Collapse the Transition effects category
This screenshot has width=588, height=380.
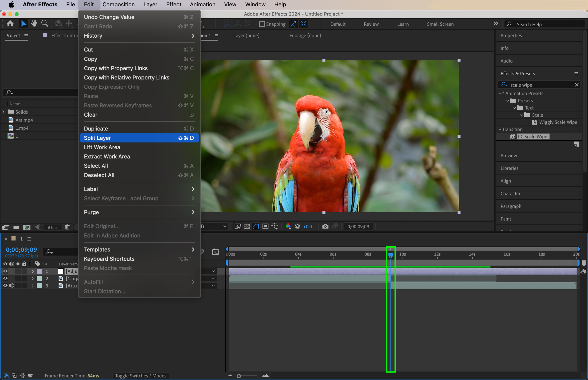click(x=500, y=129)
